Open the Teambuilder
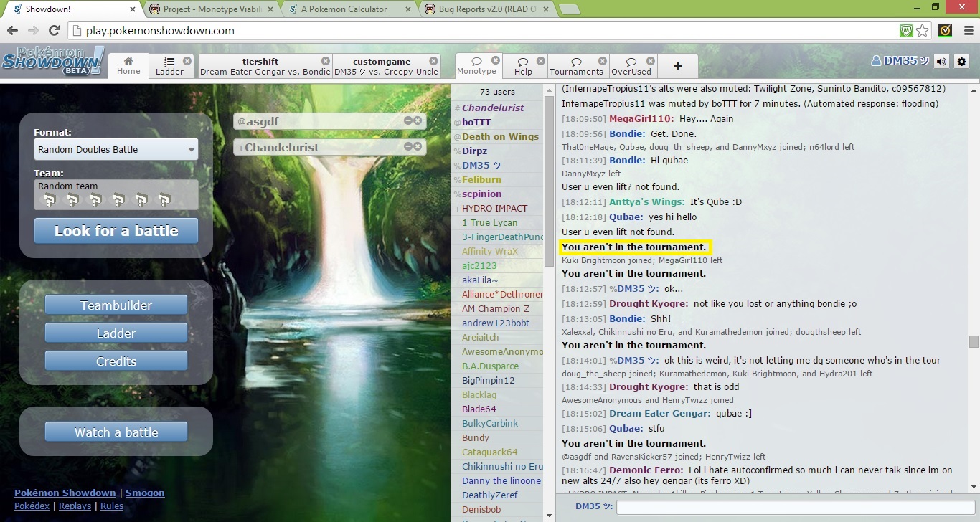Viewport: 980px width, 522px height. click(116, 305)
